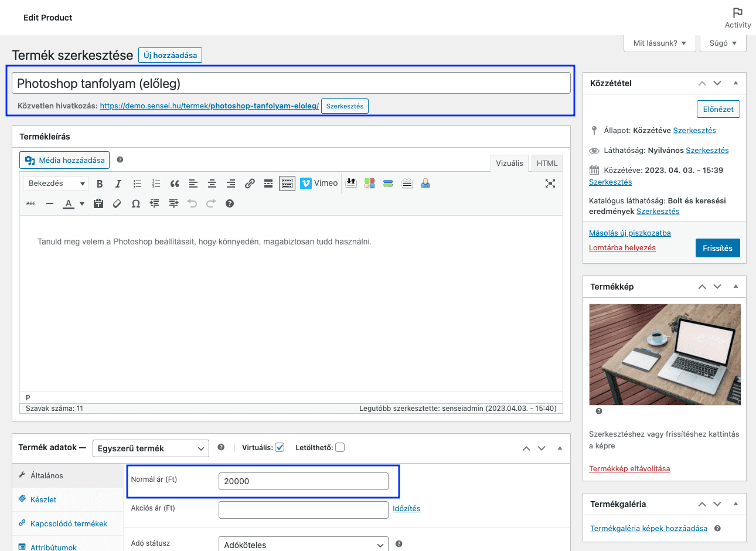Open the Egyszerű termék product type dropdown

[151, 448]
